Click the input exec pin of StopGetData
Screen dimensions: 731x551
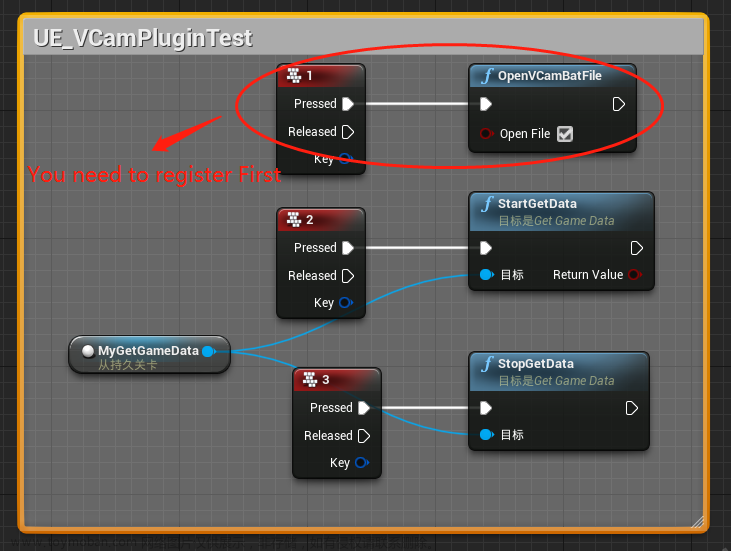coord(486,408)
